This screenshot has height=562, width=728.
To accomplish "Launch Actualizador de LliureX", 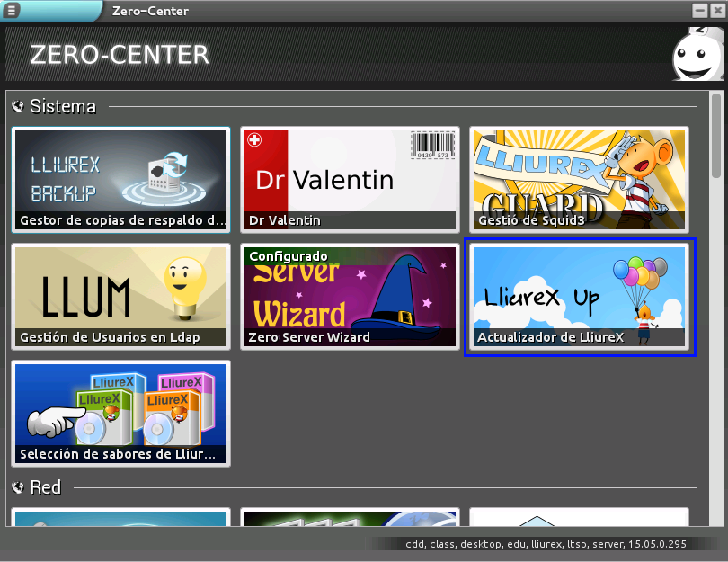I will point(579,297).
